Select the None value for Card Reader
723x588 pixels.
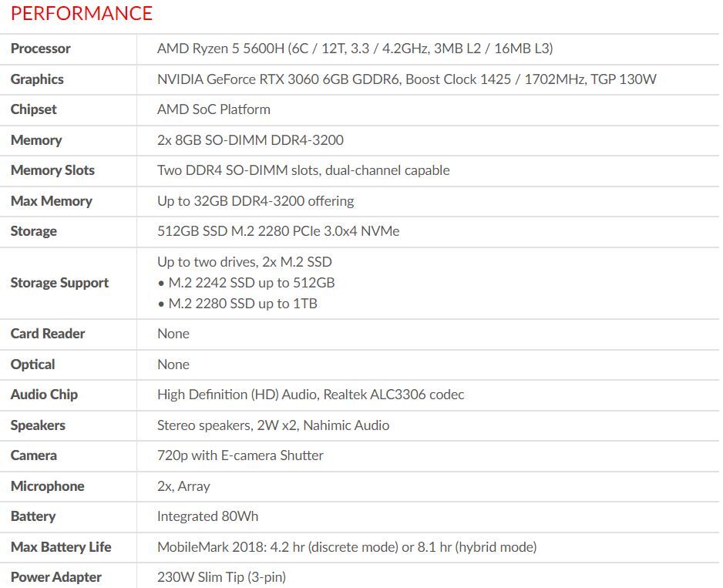point(173,334)
